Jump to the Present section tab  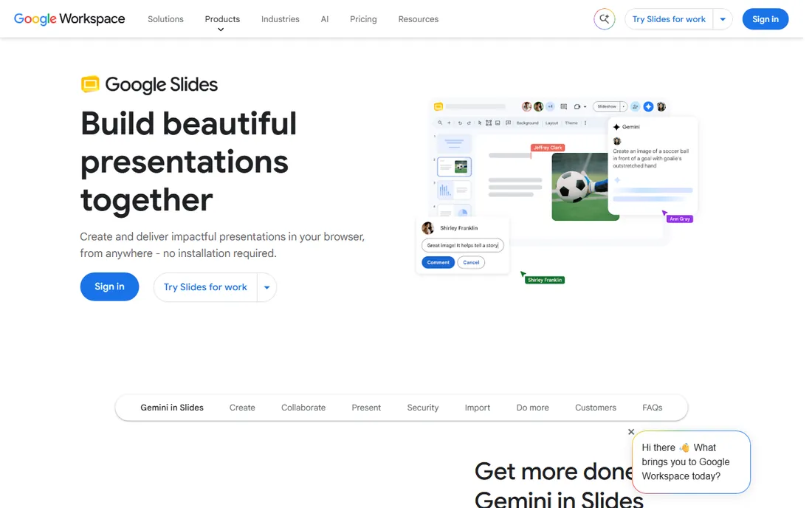(x=366, y=408)
